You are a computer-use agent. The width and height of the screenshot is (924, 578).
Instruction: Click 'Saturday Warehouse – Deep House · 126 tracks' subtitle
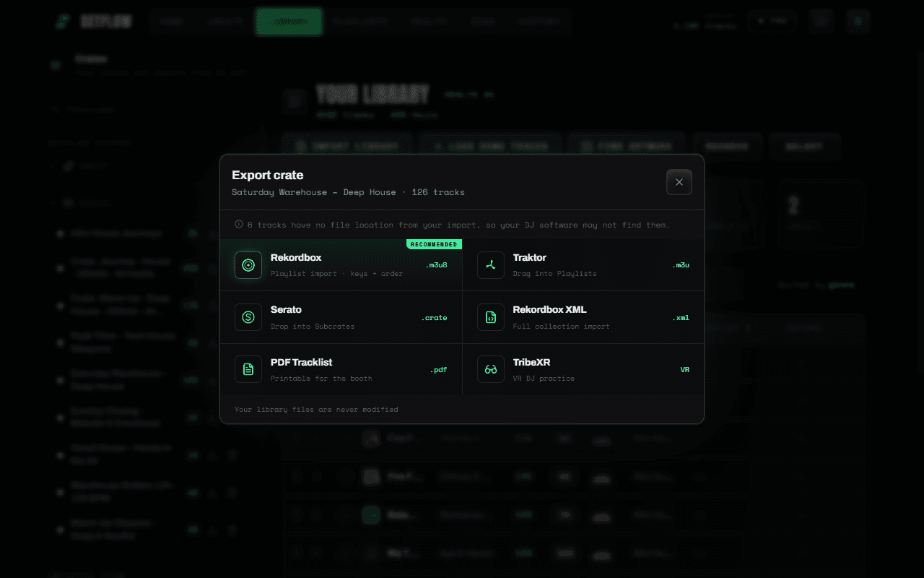pyautogui.click(x=348, y=192)
